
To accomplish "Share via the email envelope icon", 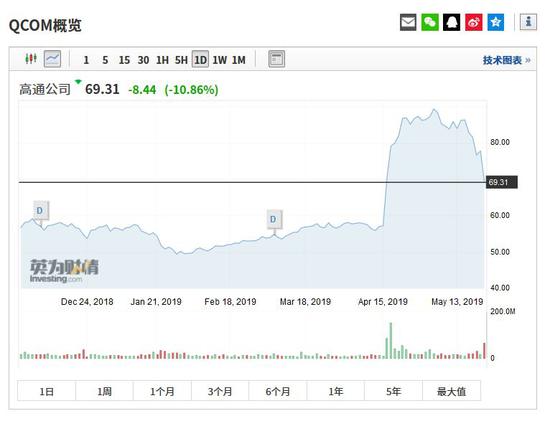I will coord(408,22).
